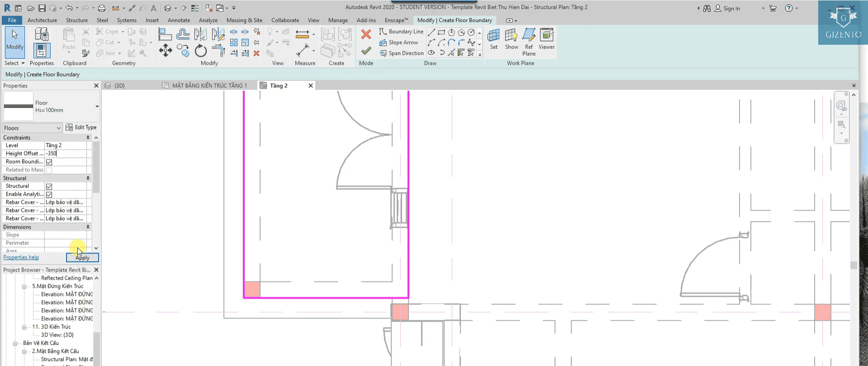Open the Floors filter dropdown
Image resolution: width=868 pixels, height=366 pixels.
(33, 128)
